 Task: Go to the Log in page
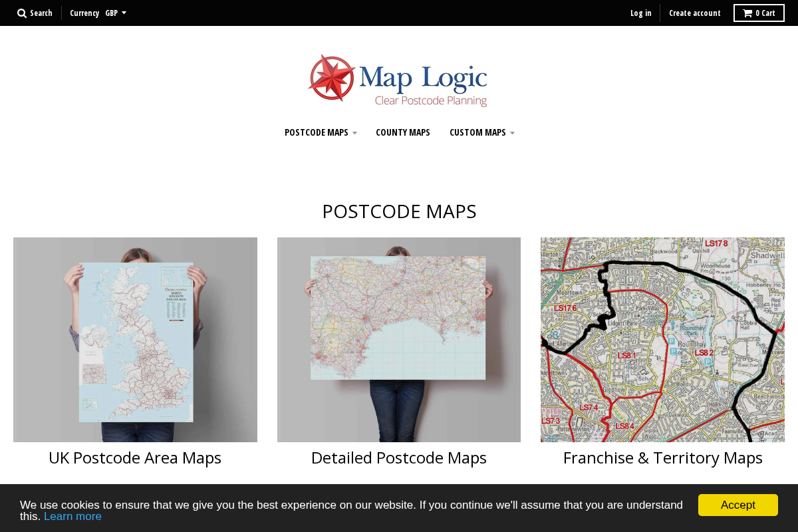pyautogui.click(x=641, y=13)
